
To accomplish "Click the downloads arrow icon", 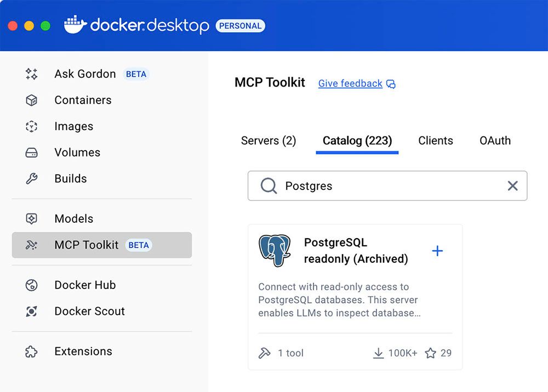I will coord(378,353).
